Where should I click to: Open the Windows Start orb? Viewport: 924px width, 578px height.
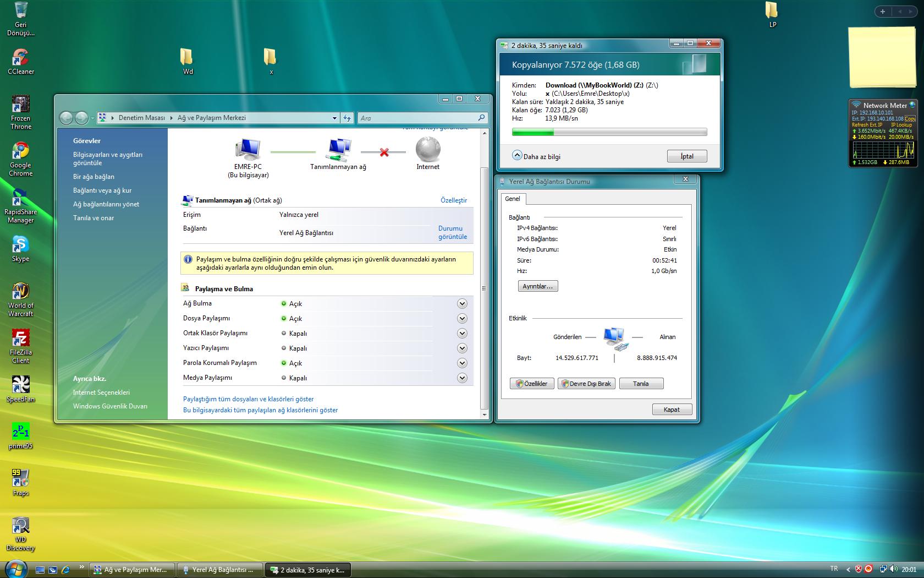(x=15, y=569)
